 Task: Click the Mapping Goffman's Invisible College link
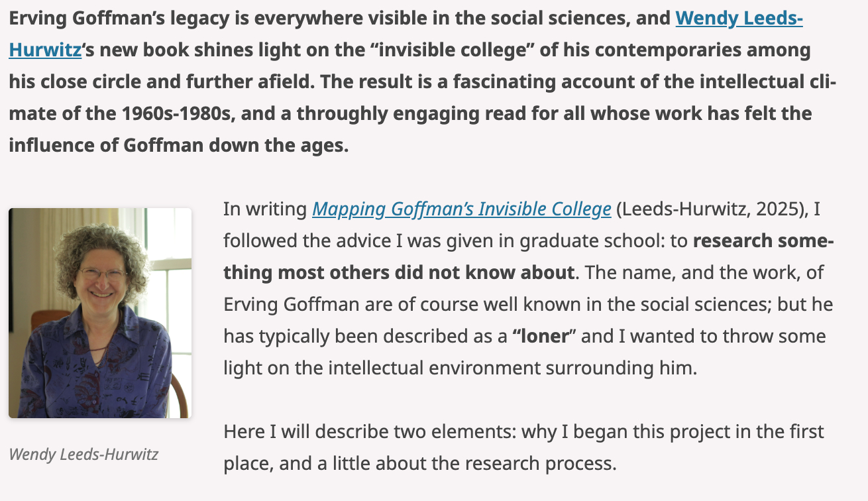461,209
